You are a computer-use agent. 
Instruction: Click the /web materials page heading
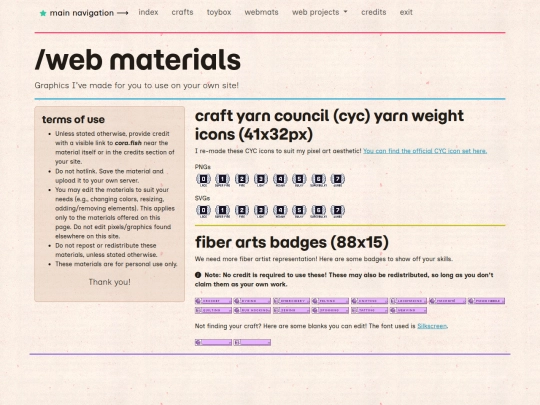(x=138, y=60)
